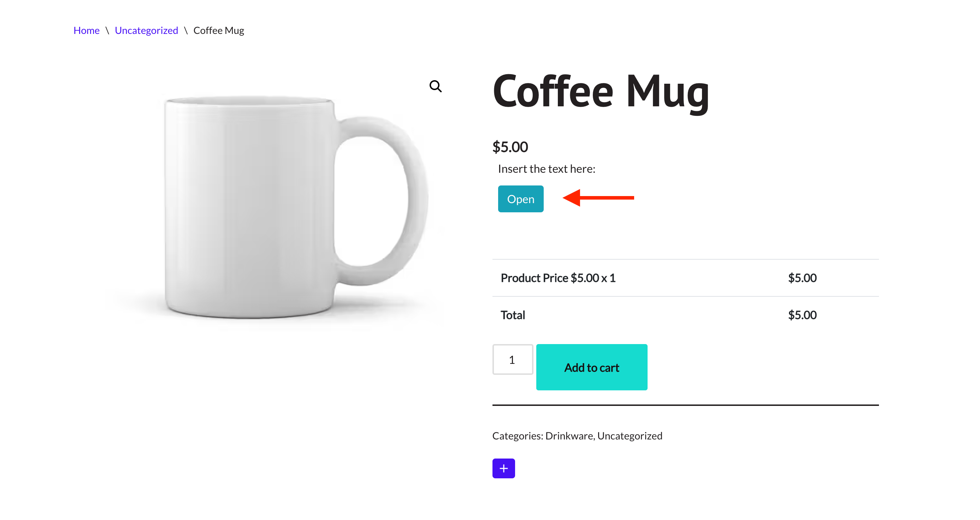Click the magnifier zoom icon on image

click(x=435, y=86)
